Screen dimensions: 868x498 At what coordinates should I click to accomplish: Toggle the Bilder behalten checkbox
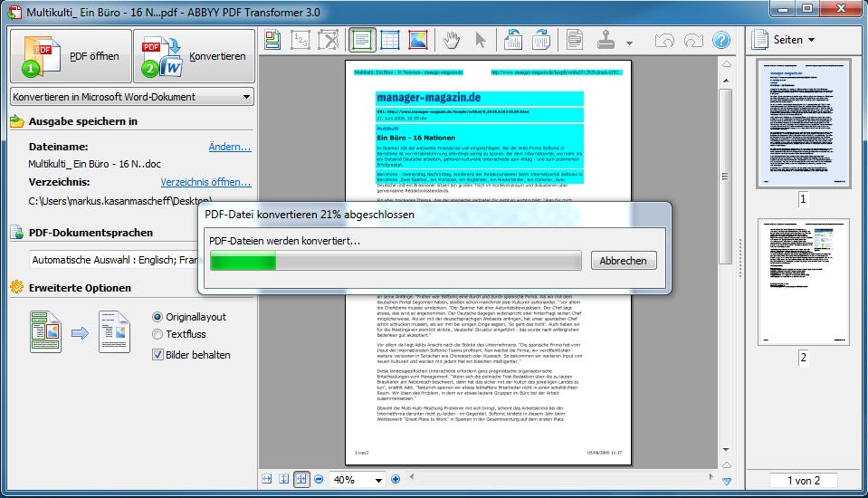(157, 354)
